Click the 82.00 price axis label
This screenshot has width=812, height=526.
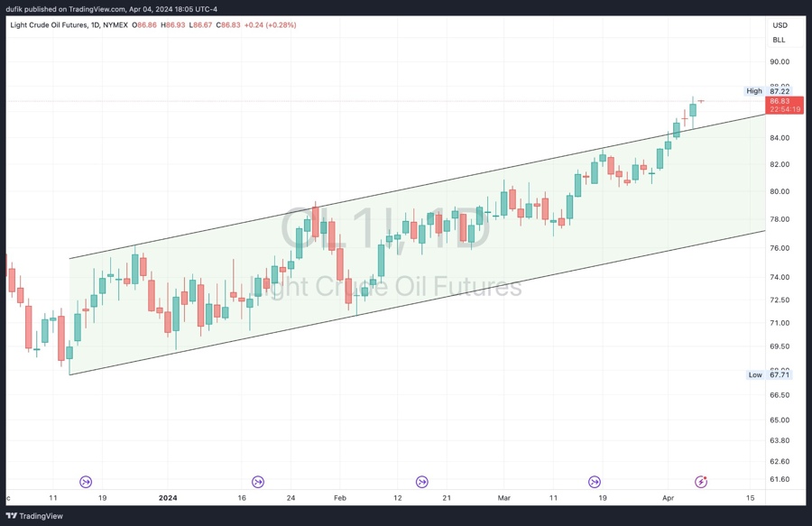(x=780, y=164)
